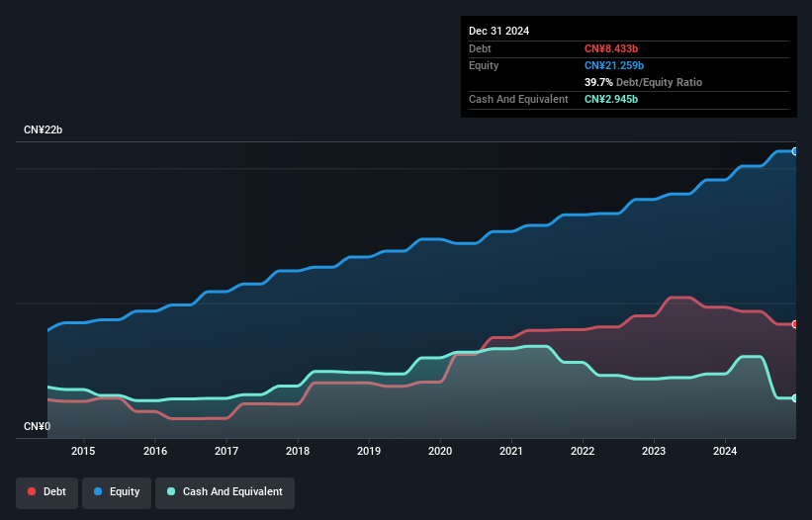Image resolution: width=812 pixels, height=520 pixels.
Task: Click the Cash And Equivalent tooltip label
Action: [x=518, y=99]
